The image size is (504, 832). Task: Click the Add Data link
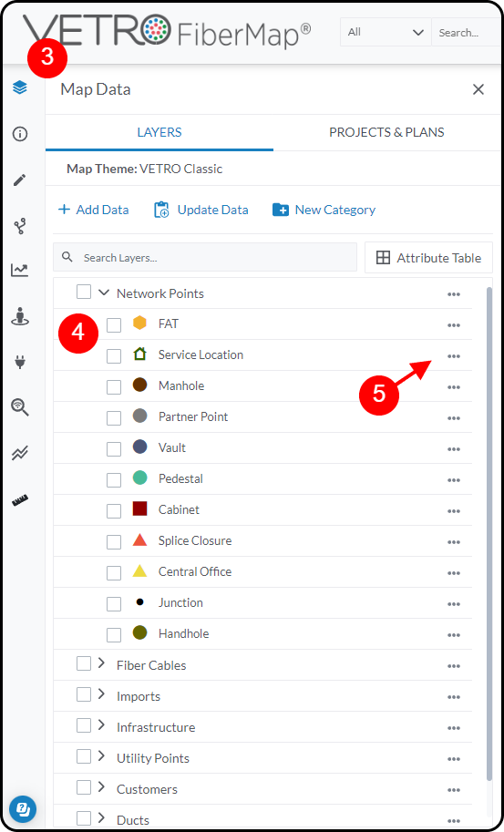93,210
